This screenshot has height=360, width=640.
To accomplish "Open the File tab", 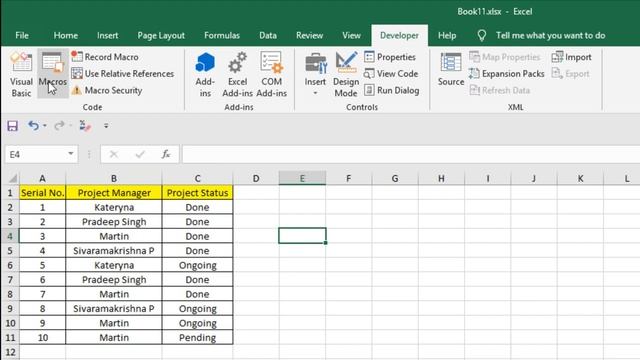I will pyautogui.click(x=22, y=36).
